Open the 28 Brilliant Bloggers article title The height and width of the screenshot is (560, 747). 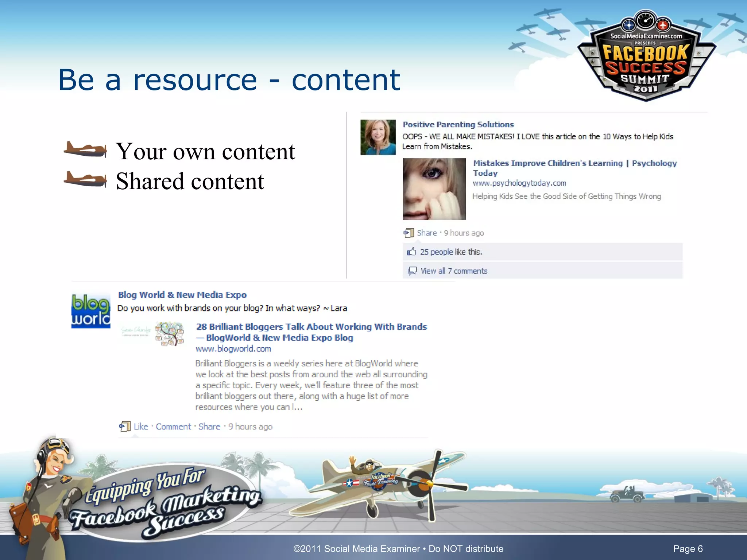click(x=311, y=332)
